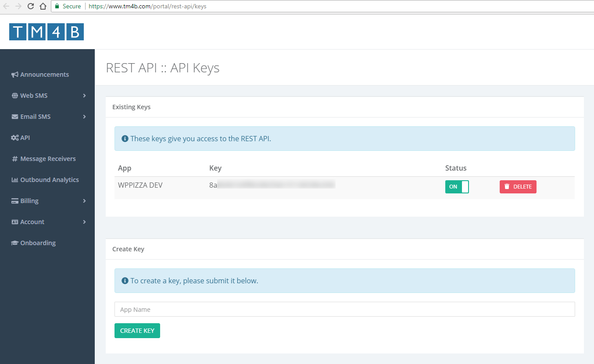This screenshot has height=364, width=594.
Task: Click the Email SMS envelope icon
Action: [x=15, y=117]
